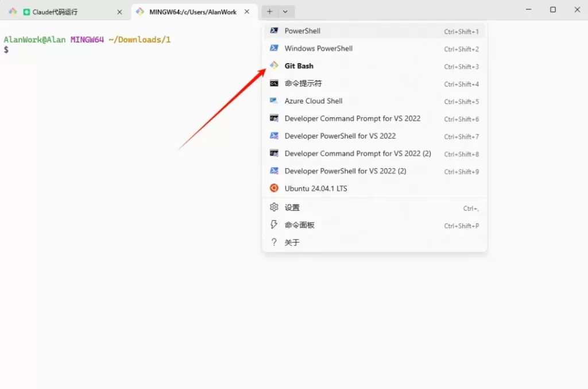Click the 命令提示符 black console icon
Image resolution: width=588 pixels, height=389 pixels.
[x=274, y=83]
